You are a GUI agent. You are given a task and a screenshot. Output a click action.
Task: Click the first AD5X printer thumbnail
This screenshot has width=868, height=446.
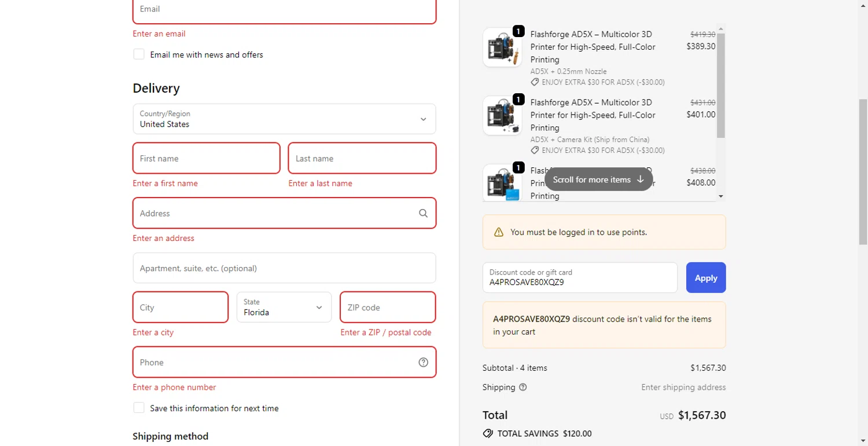point(502,47)
